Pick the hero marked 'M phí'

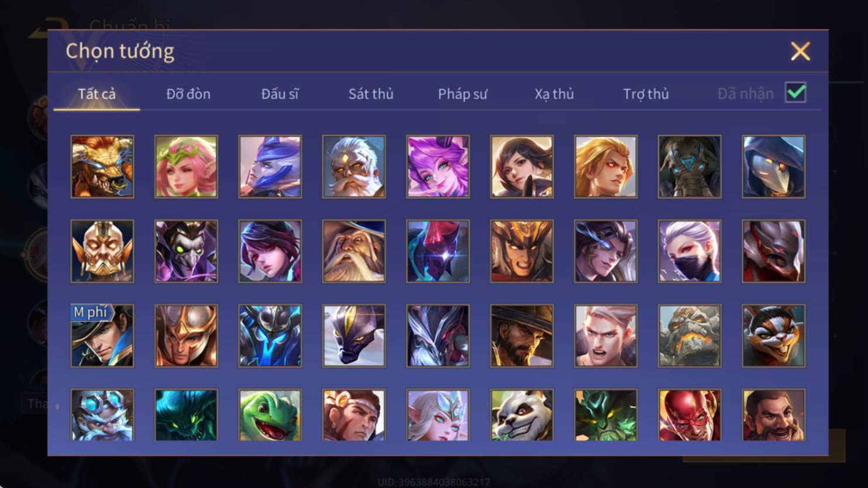[102, 335]
